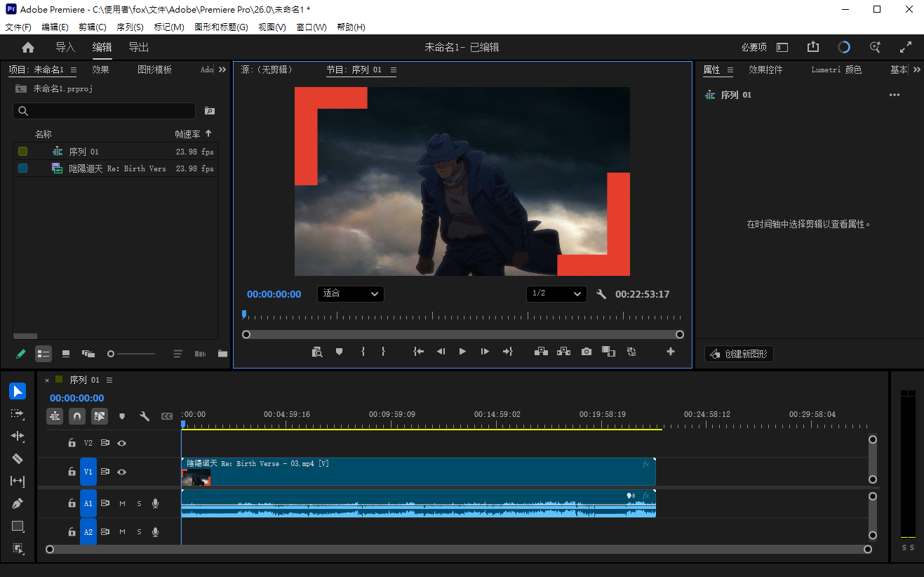
Task: Open the workspace layout icon
Action: (782, 48)
